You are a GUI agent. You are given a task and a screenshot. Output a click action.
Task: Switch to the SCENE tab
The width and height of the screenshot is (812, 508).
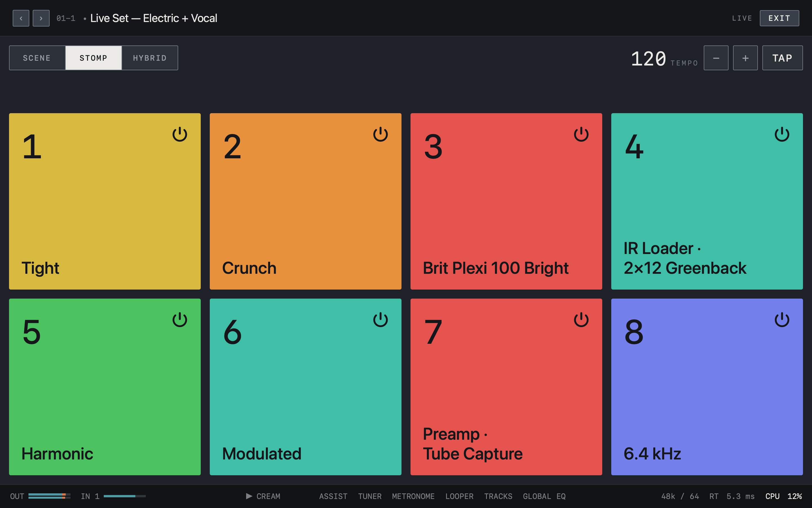37,58
